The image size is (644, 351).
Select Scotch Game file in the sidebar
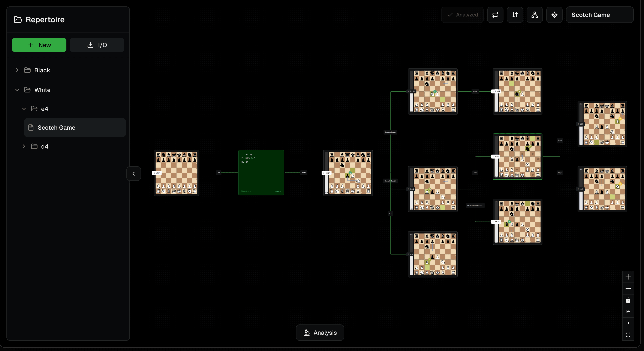pyautogui.click(x=57, y=127)
